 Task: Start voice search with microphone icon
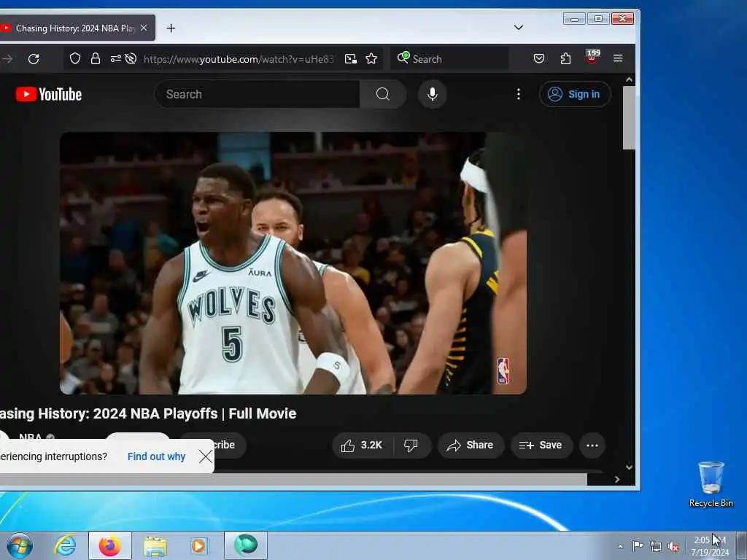432,94
